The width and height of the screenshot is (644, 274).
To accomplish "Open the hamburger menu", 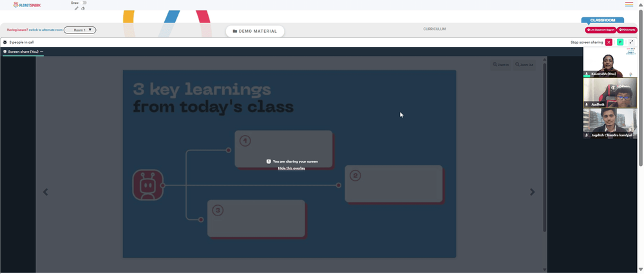I will [629, 4].
